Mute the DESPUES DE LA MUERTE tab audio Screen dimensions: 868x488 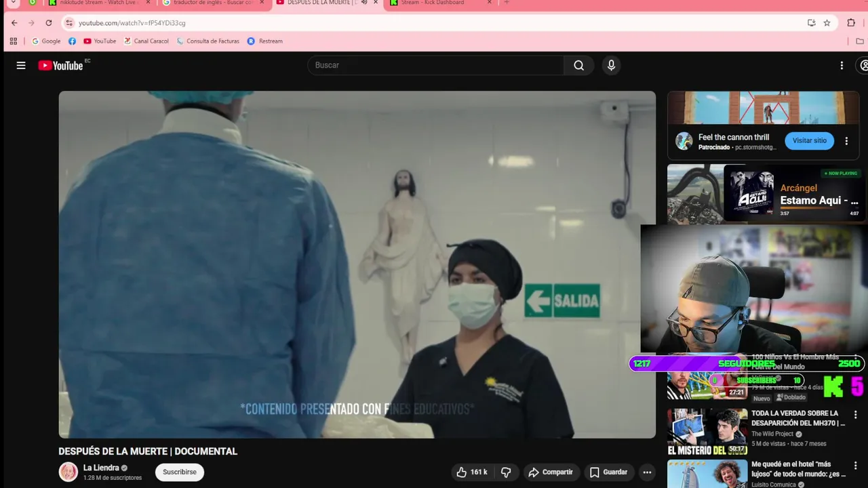point(364,3)
